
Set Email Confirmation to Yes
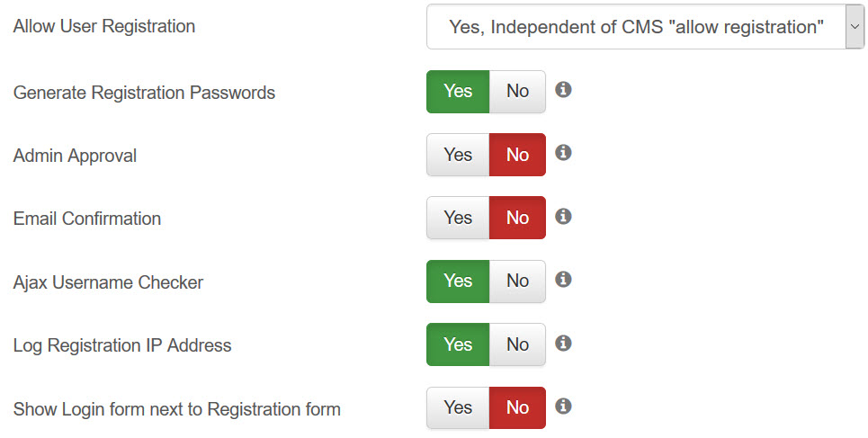click(x=458, y=218)
